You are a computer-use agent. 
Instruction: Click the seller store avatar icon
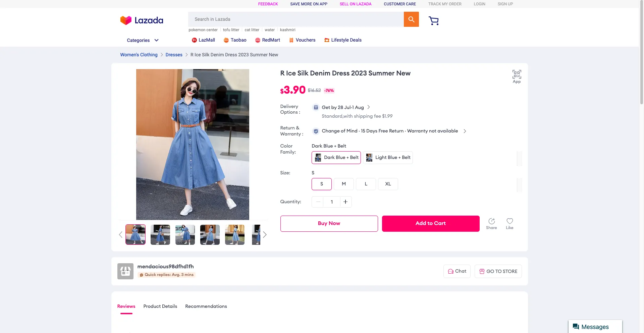click(125, 271)
